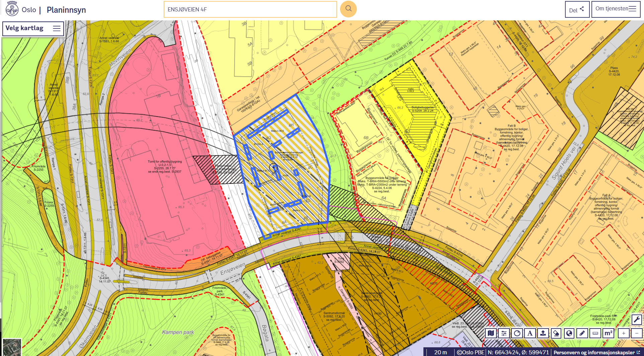Click the address search field
644x356 pixels.
[x=250, y=9]
